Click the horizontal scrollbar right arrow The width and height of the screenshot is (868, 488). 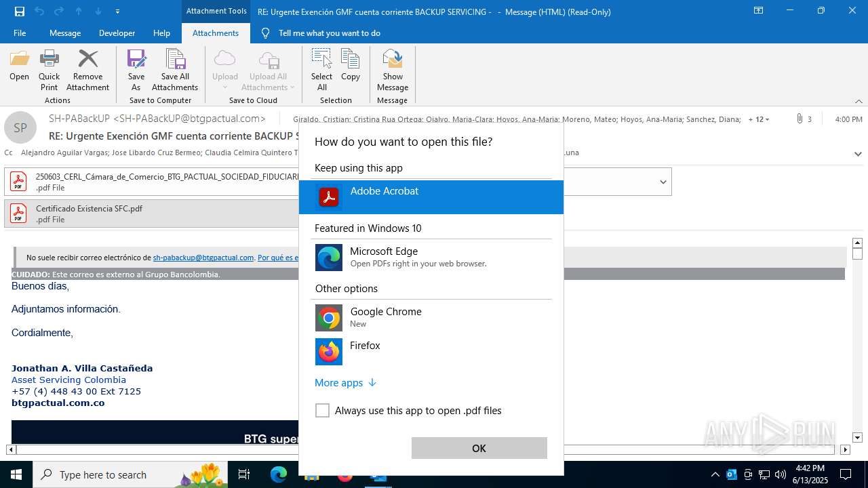coord(845,449)
